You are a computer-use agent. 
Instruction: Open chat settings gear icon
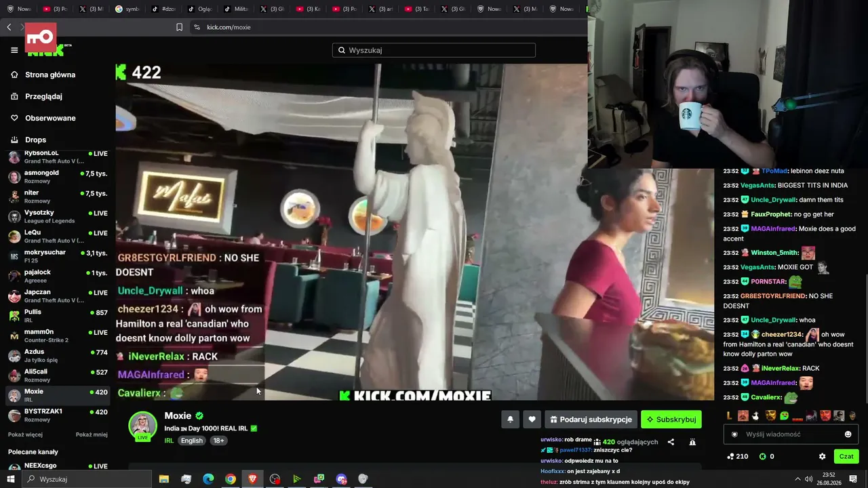tap(822, 457)
